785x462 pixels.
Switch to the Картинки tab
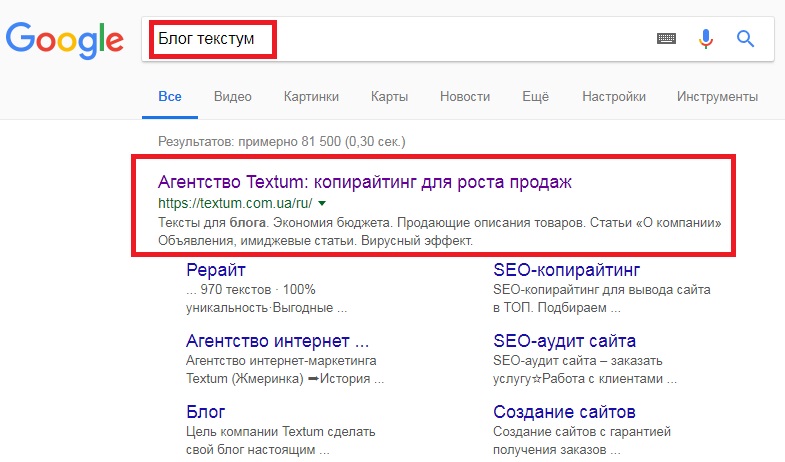(311, 97)
